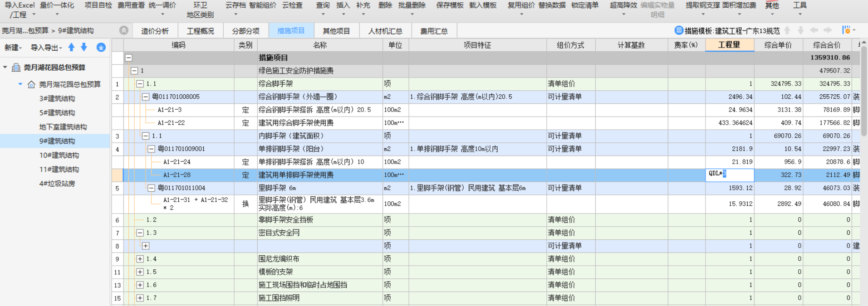
Task: Expand row 1.5 模板的支架
Action: pos(140,272)
